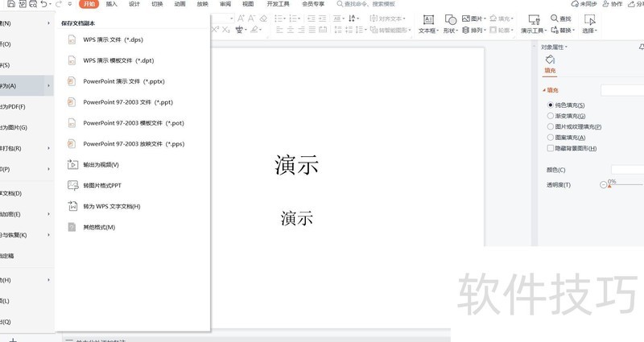Viewport: 644px width, 342px height.
Task: Click the print preview icon in quick access toolbar
Action: (33, 4)
